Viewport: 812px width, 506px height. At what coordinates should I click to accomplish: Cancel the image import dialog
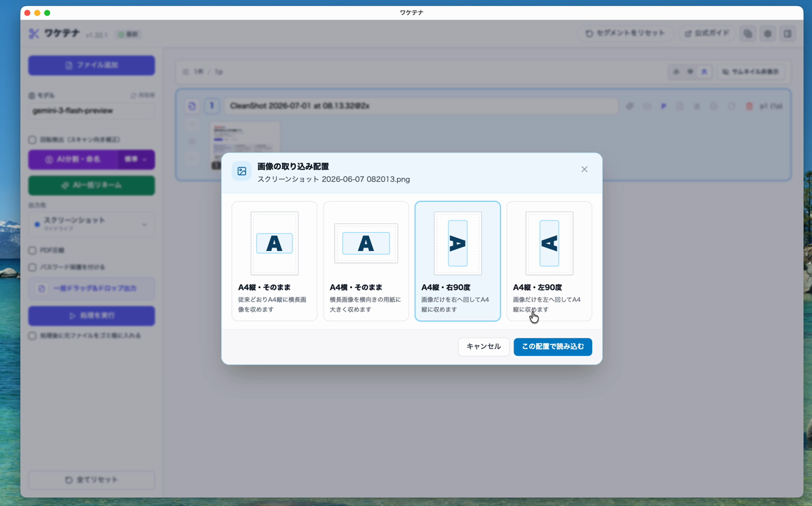point(484,347)
